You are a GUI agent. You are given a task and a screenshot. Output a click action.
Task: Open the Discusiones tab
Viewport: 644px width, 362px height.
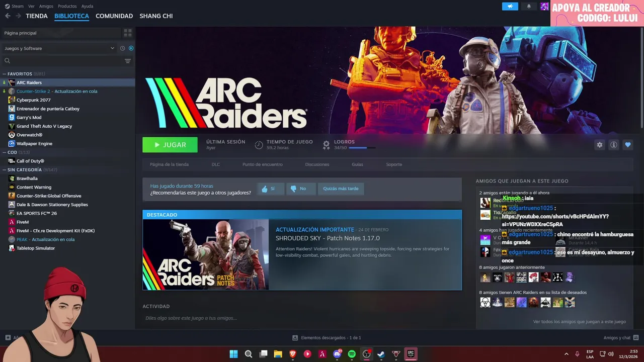(x=317, y=164)
